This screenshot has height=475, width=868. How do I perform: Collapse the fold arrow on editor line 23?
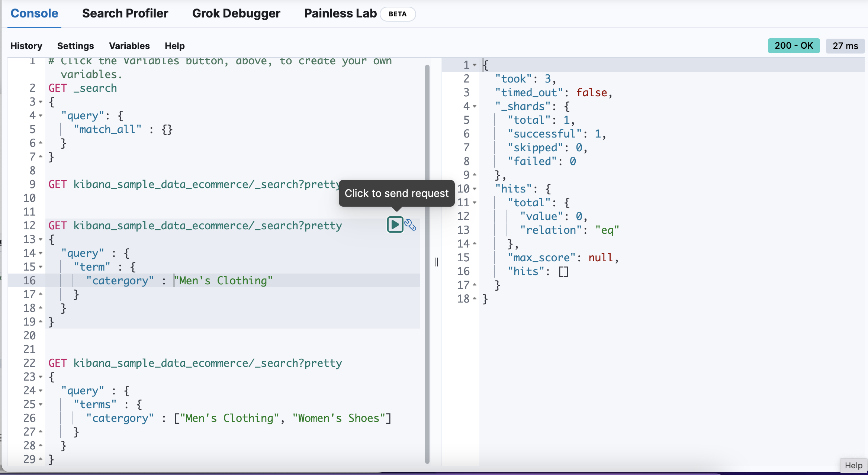41,377
